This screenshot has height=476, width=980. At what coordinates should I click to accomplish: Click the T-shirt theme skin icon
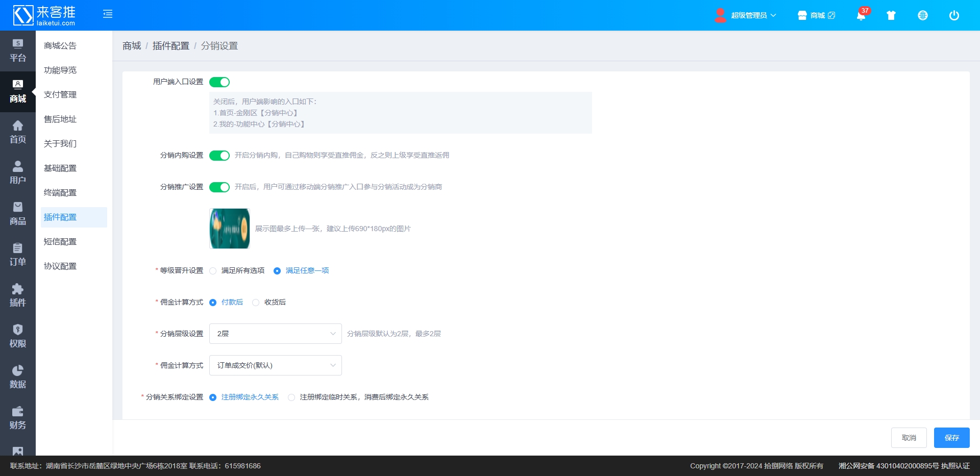click(891, 15)
